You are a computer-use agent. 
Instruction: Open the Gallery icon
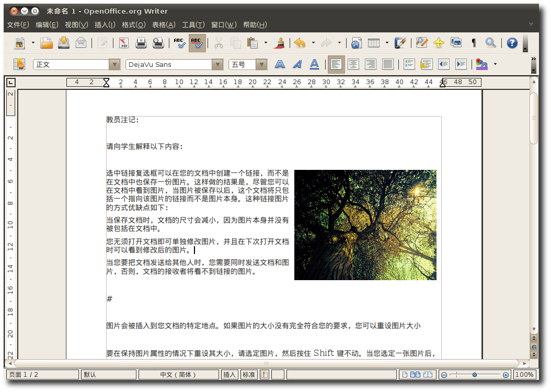[x=456, y=43]
